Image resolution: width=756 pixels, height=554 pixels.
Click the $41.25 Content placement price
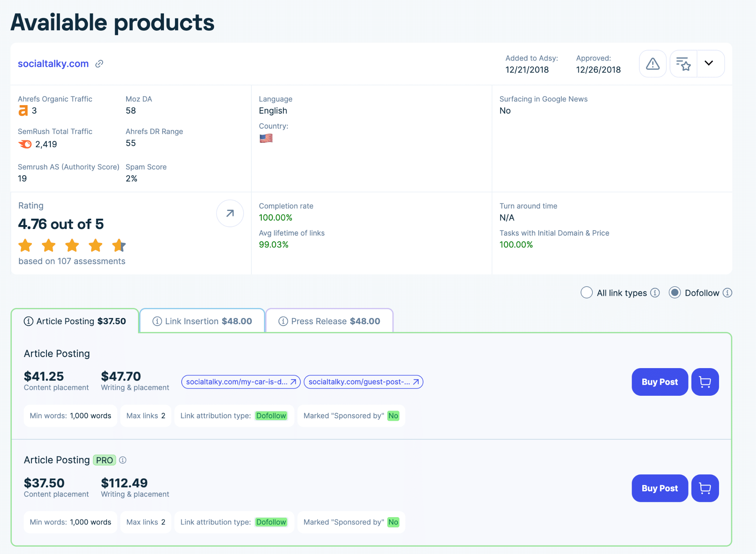coord(44,376)
